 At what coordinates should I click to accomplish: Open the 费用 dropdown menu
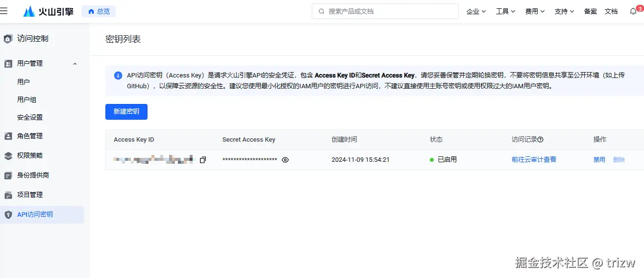(535, 11)
